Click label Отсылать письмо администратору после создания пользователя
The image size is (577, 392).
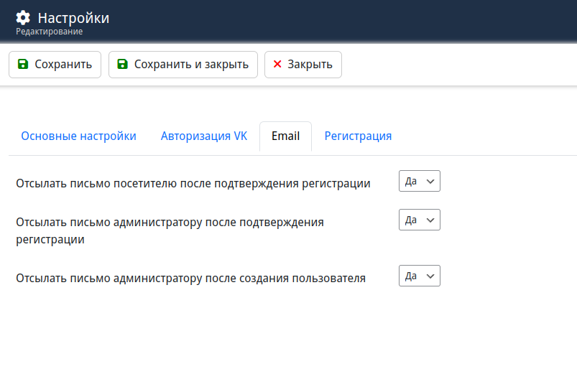click(190, 278)
